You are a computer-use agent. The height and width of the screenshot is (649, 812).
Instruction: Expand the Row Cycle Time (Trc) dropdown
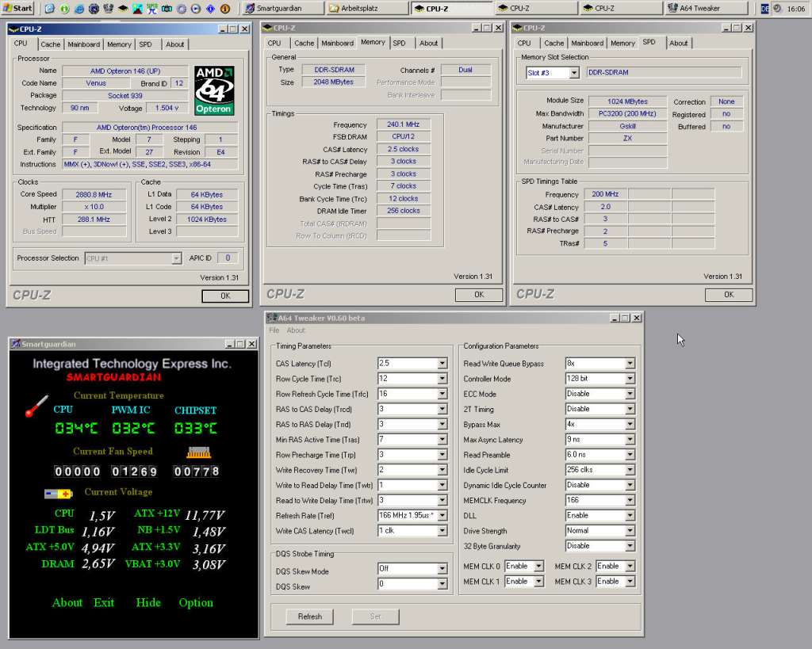point(442,379)
